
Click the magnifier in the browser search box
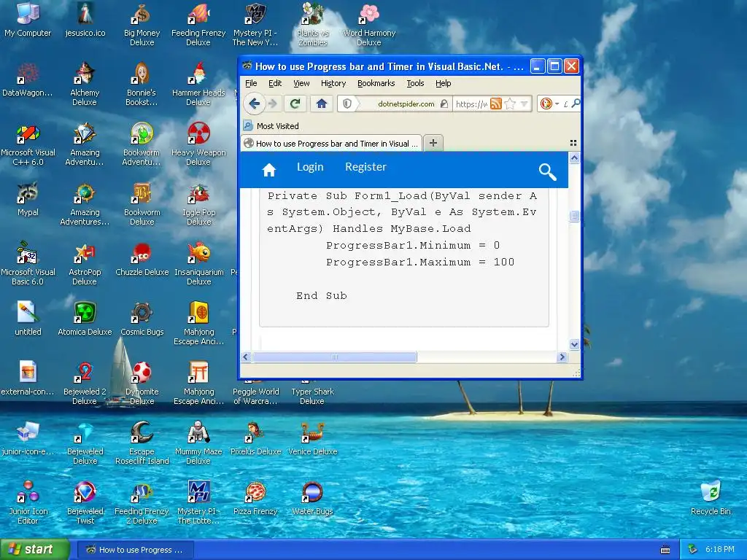576,104
